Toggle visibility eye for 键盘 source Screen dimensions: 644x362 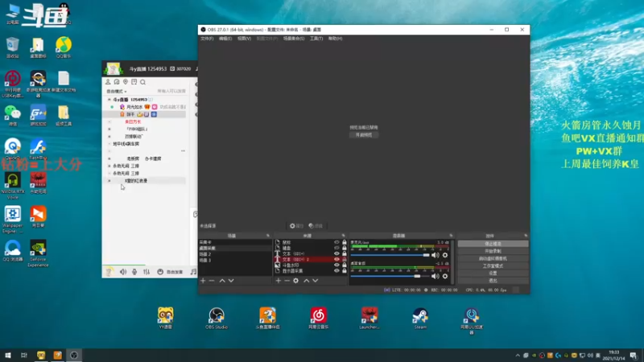336,248
